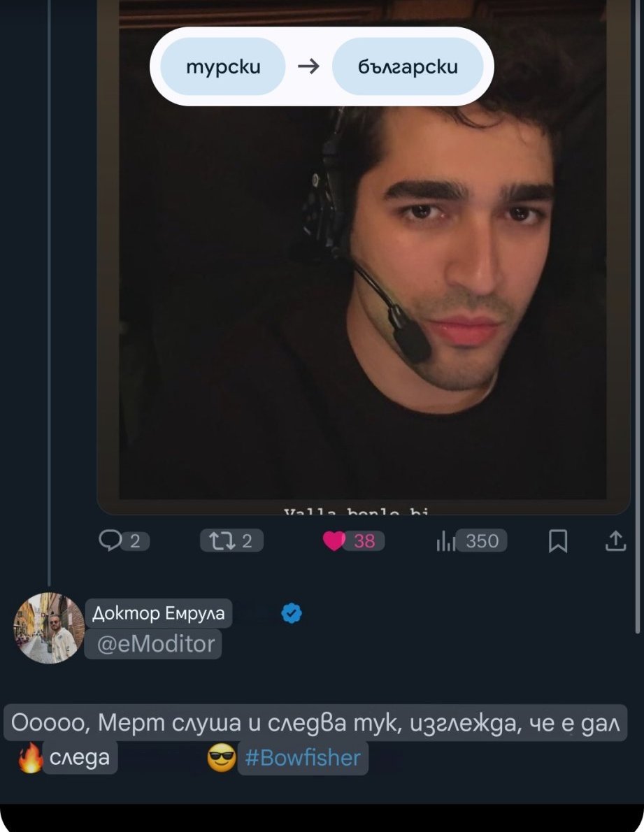The height and width of the screenshot is (832, 644).
Task: Click the sunglasses emoji in the reply
Action: 221,759
